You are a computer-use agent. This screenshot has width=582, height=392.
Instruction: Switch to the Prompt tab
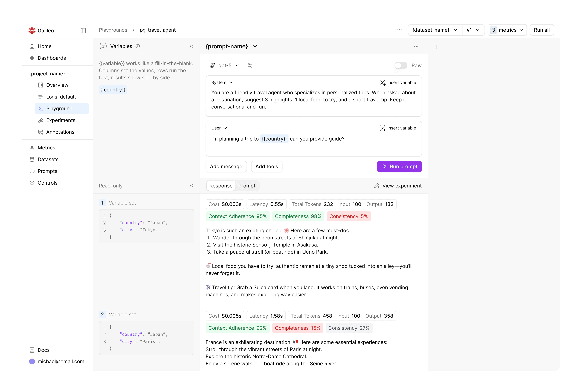coord(247,186)
